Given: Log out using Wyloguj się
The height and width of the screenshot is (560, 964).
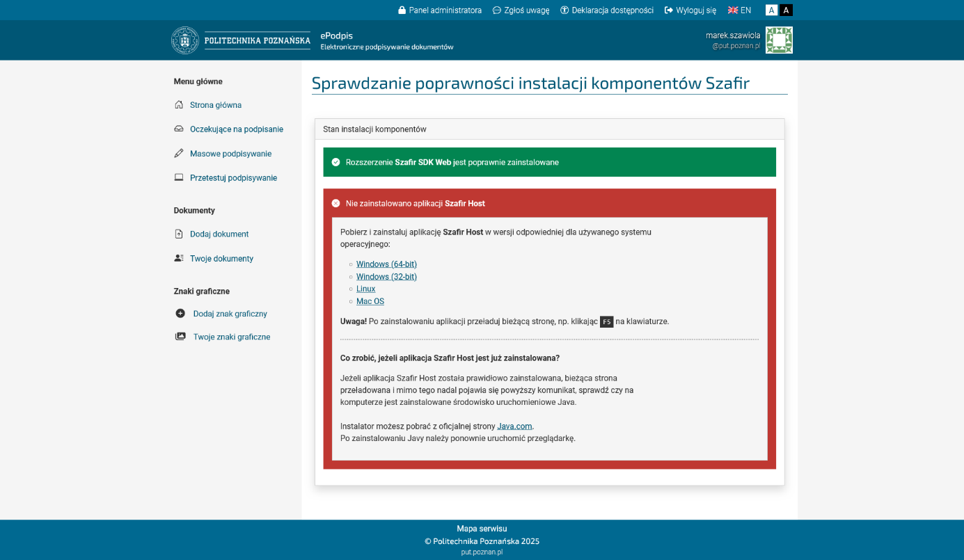Looking at the screenshot, I should tap(690, 10).
